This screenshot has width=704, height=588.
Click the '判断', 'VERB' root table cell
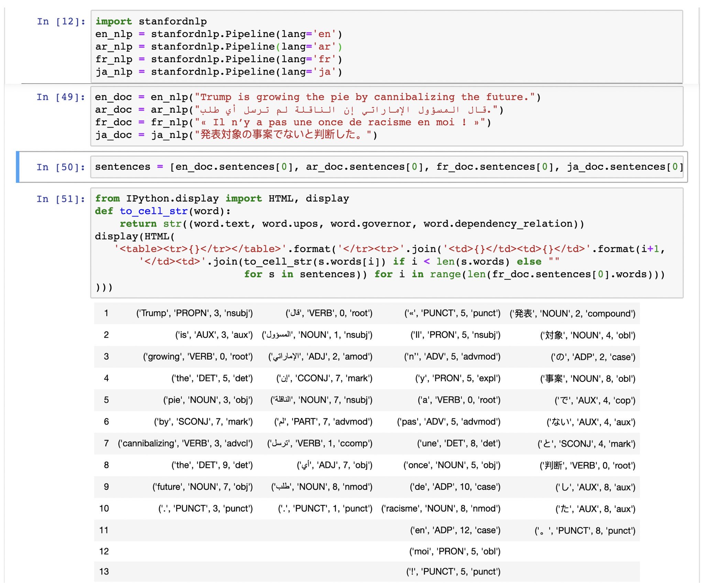point(587,465)
